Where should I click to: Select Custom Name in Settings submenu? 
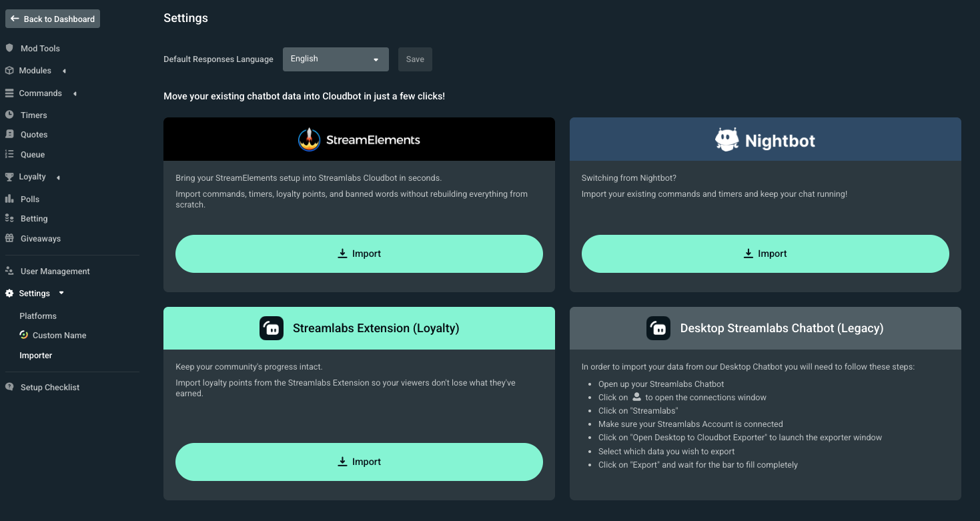59,335
